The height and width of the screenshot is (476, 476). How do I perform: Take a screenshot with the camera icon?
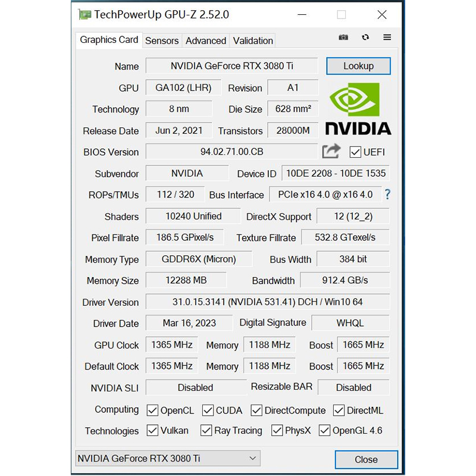click(343, 37)
